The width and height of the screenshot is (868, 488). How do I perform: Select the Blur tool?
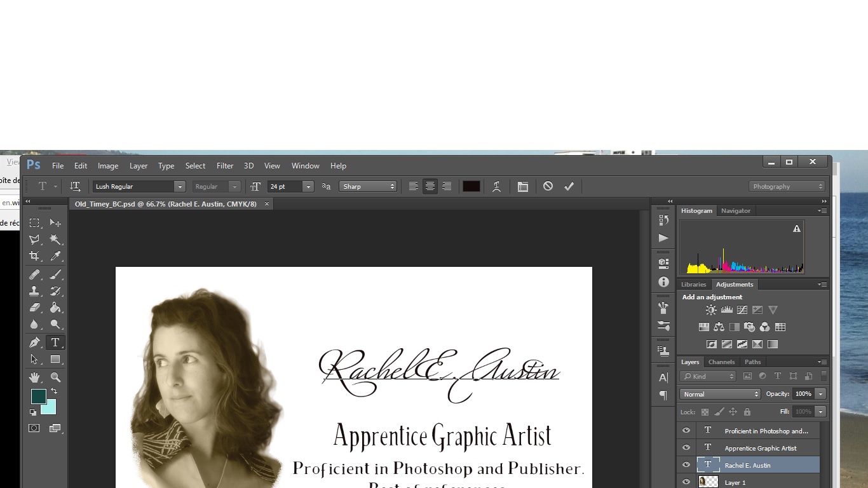pos(35,324)
